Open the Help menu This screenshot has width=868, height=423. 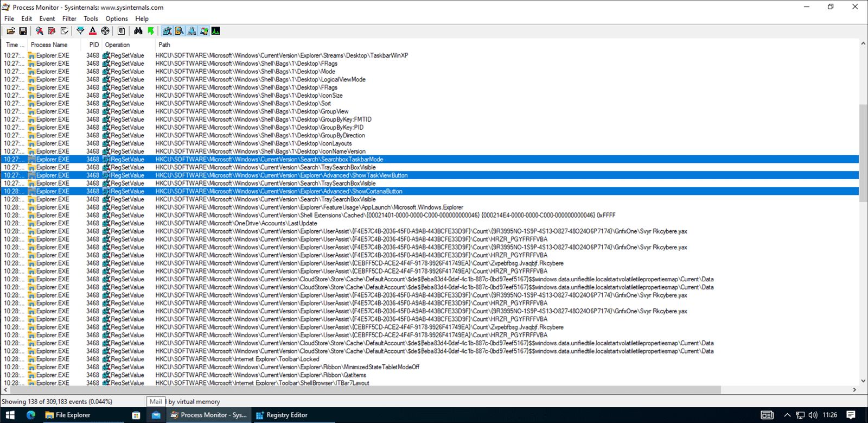(142, 18)
